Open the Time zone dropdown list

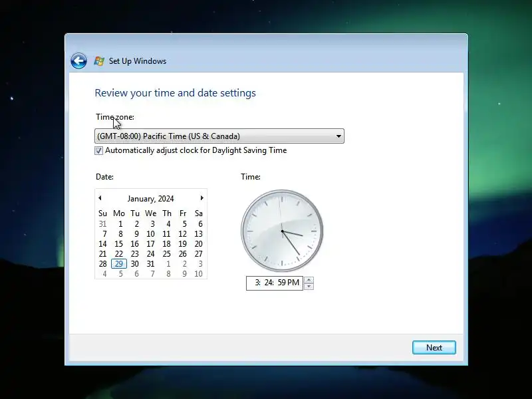[219, 136]
